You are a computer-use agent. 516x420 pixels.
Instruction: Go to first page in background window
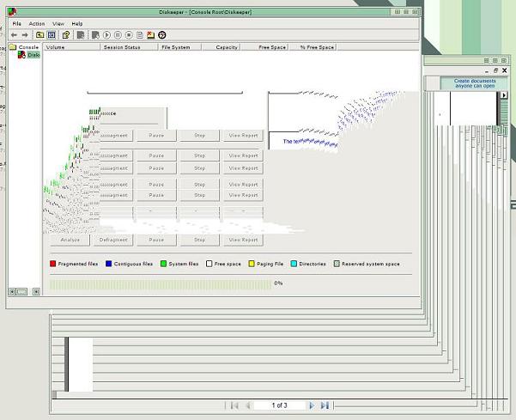(x=234, y=405)
